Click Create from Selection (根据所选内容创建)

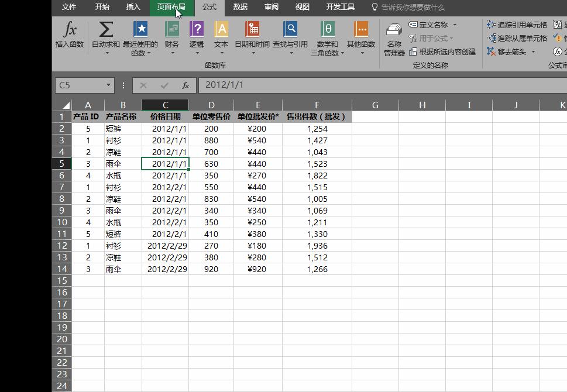pyautogui.click(x=442, y=51)
